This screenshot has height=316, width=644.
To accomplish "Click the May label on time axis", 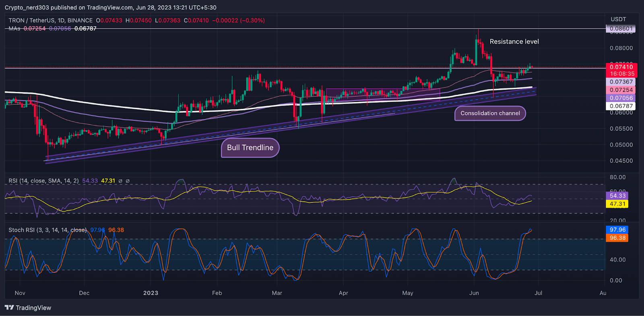I will point(408,293).
